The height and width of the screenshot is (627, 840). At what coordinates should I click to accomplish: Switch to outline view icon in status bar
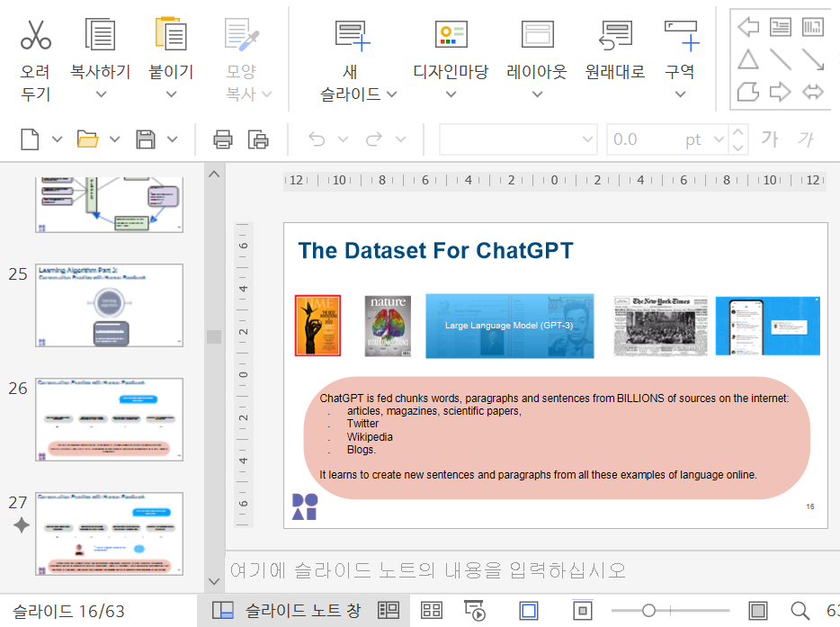coord(389,610)
